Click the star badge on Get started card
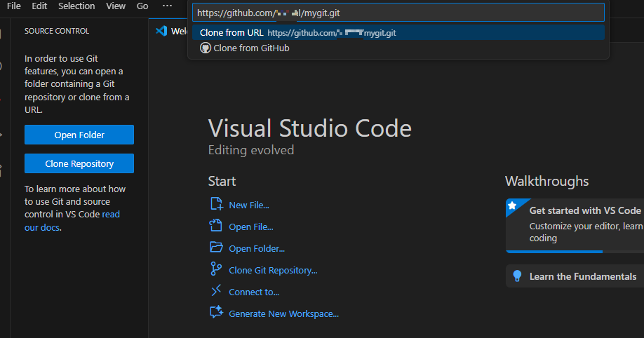This screenshot has width=644, height=338. pyautogui.click(x=512, y=205)
